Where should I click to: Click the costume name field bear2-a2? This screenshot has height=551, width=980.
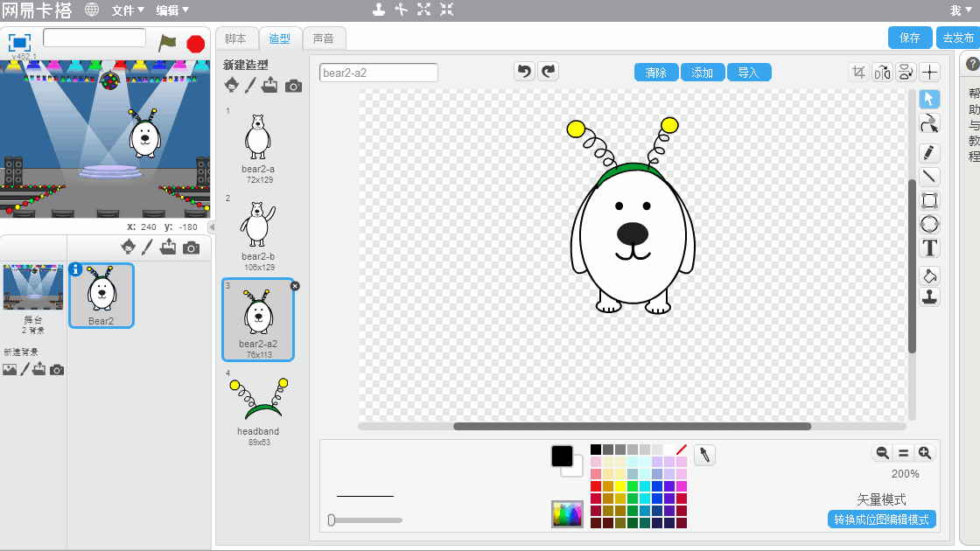pyautogui.click(x=379, y=73)
